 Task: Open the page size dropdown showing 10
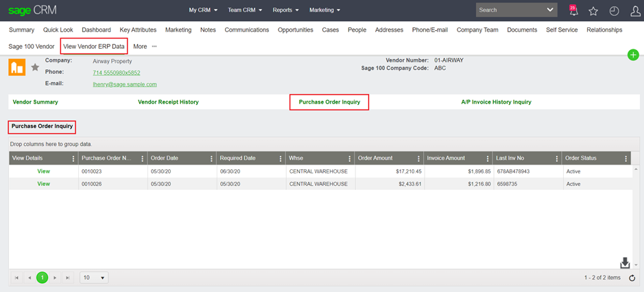point(94,278)
